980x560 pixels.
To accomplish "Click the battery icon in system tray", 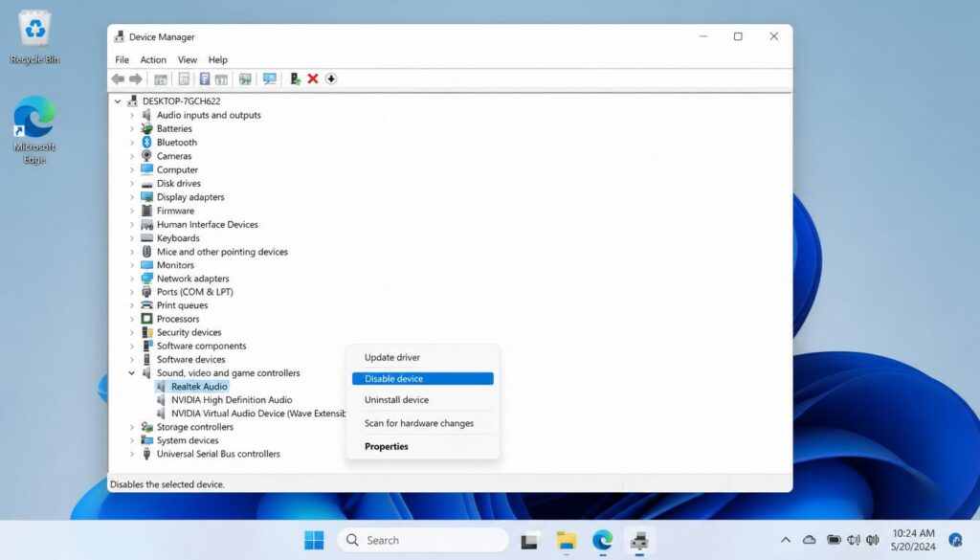I will point(834,539).
